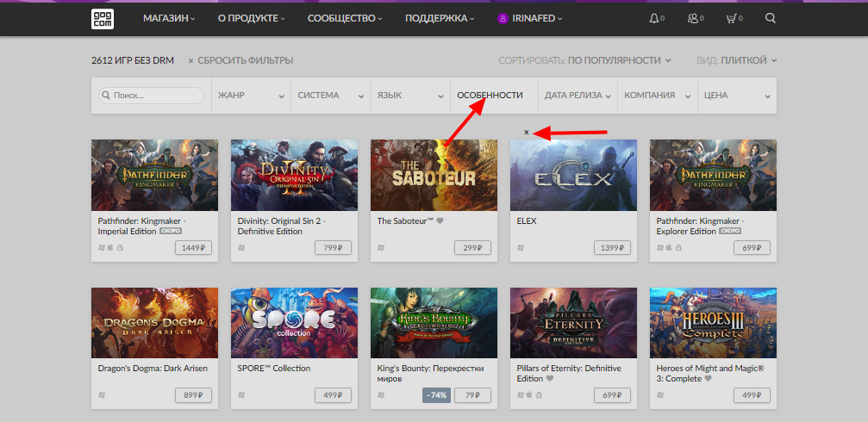
Task: Click the small x above the ELEX tile
Action: [x=527, y=132]
